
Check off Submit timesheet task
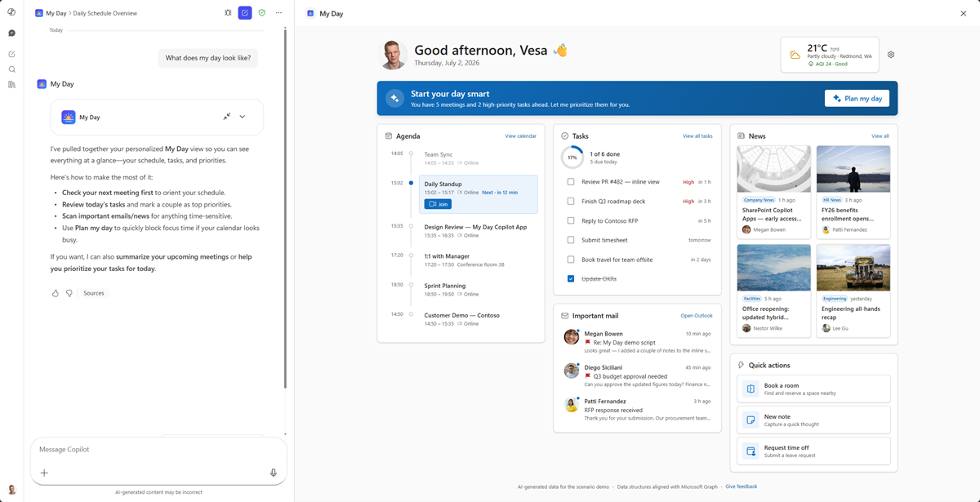571,240
